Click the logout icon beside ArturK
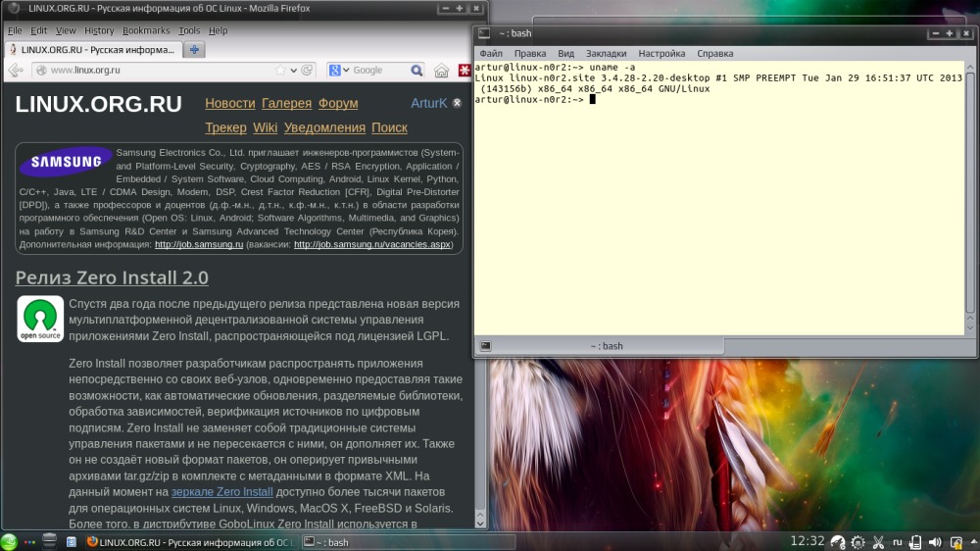This screenshot has width=980, height=551. [x=457, y=103]
